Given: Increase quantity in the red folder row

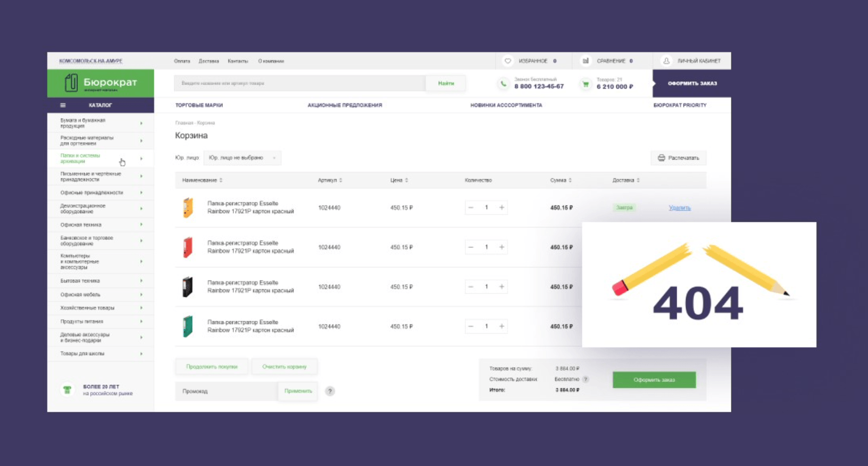Looking at the screenshot, I should coord(502,247).
